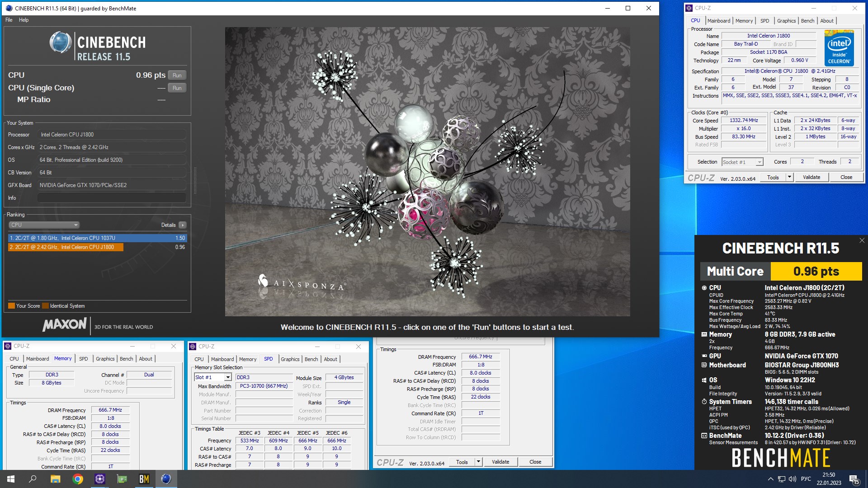Click the Cinebench globe logo
This screenshot has height=488, width=868.
(x=61, y=43)
